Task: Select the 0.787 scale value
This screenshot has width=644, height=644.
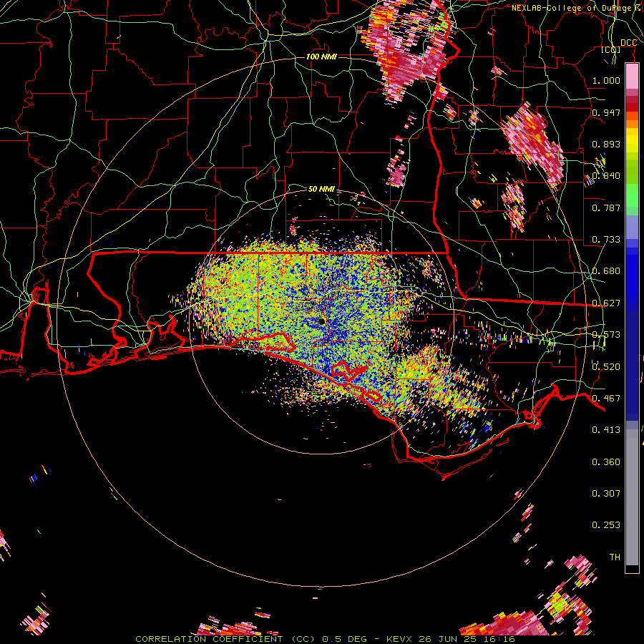Action: [x=606, y=208]
